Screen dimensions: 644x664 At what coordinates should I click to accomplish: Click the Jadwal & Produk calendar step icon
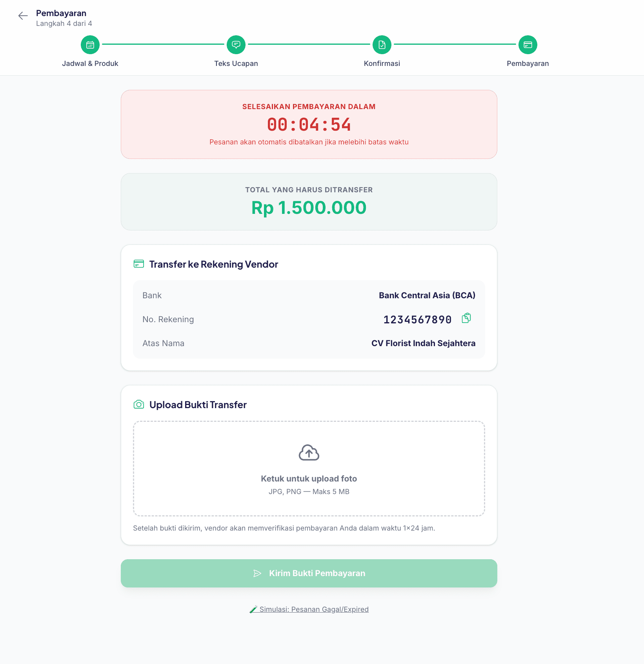(x=90, y=45)
